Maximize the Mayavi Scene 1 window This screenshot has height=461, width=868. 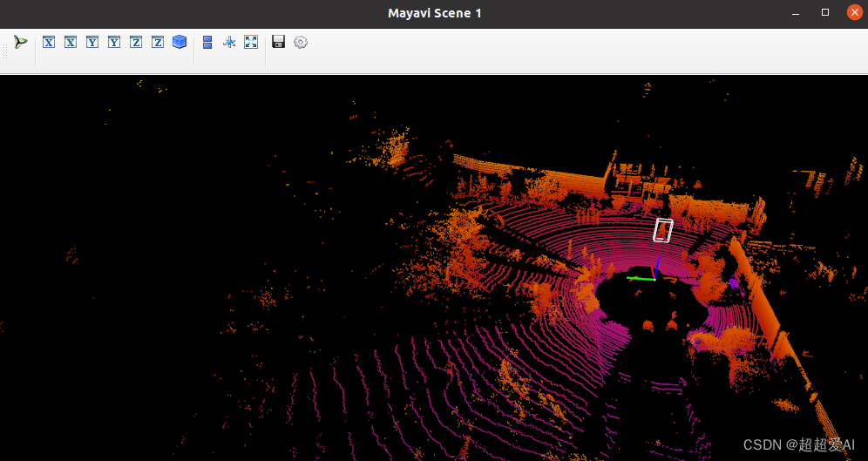tap(825, 12)
